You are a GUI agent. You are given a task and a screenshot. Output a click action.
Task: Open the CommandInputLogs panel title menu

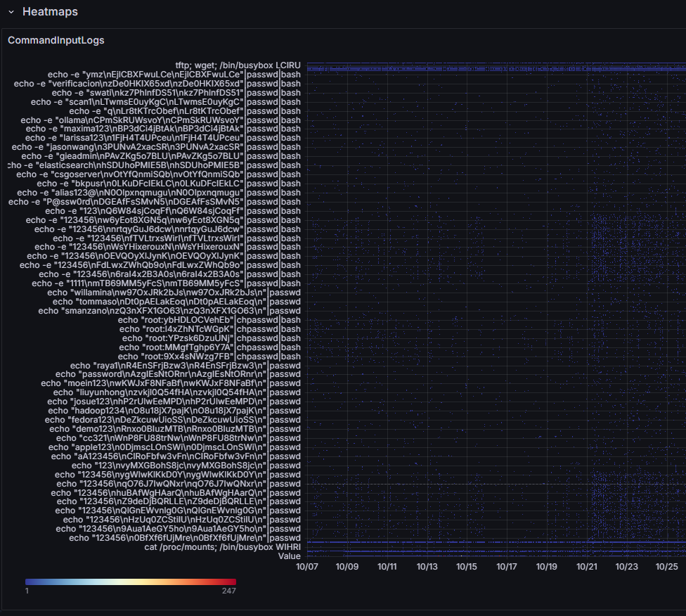click(56, 40)
